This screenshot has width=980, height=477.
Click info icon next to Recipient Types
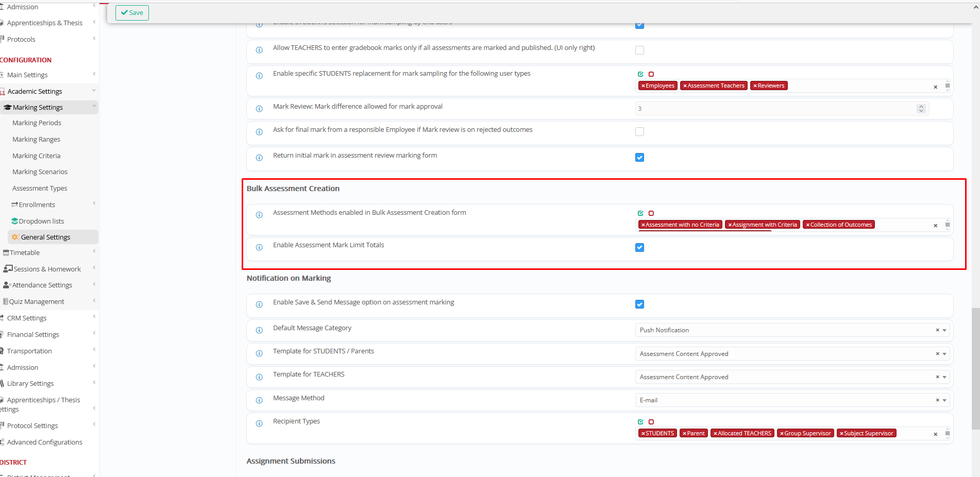(259, 423)
